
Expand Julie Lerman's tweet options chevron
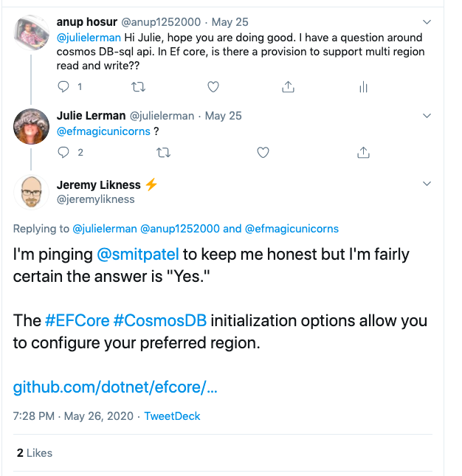click(427, 116)
